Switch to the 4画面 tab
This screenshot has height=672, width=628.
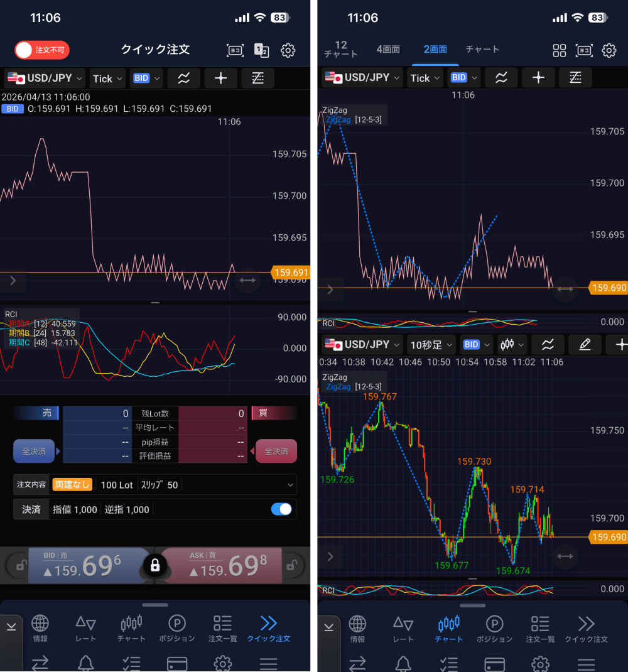click(387, 50)
